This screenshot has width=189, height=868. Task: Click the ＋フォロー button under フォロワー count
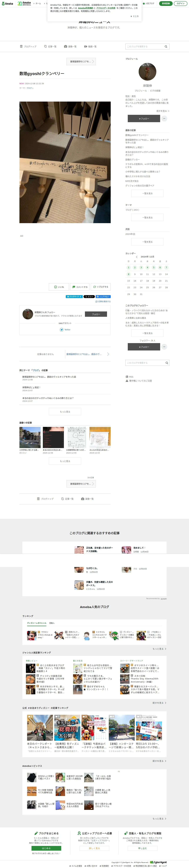click(144, 347)
